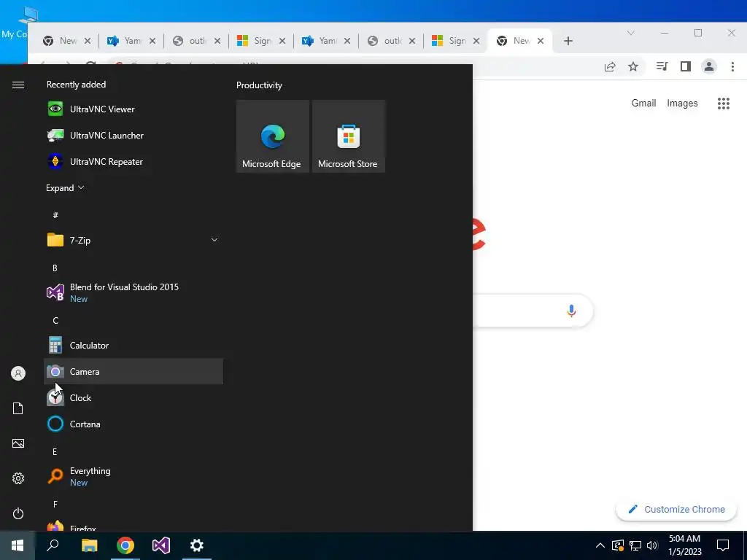Screen dimensions: 747x560
Task: Click the Productivity group title
Action: tap(259, 85)
